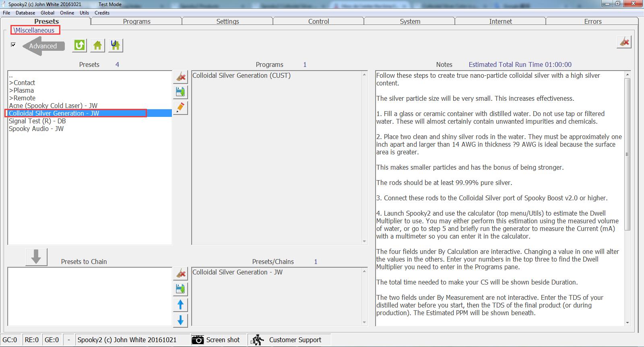Screen dimensions: 644x347
Task: Clear notes with top-right eraser icon
Action: click(x=624, y=42)
